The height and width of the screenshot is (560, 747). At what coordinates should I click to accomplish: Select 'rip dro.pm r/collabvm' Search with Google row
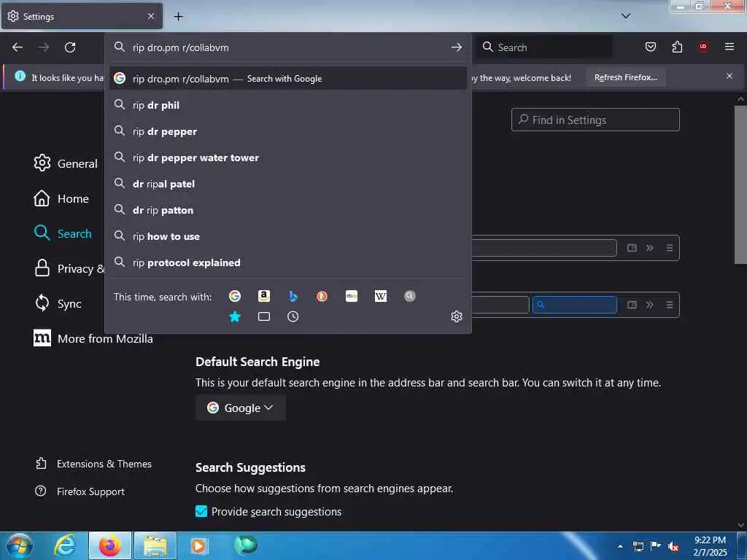pos(287,79)
